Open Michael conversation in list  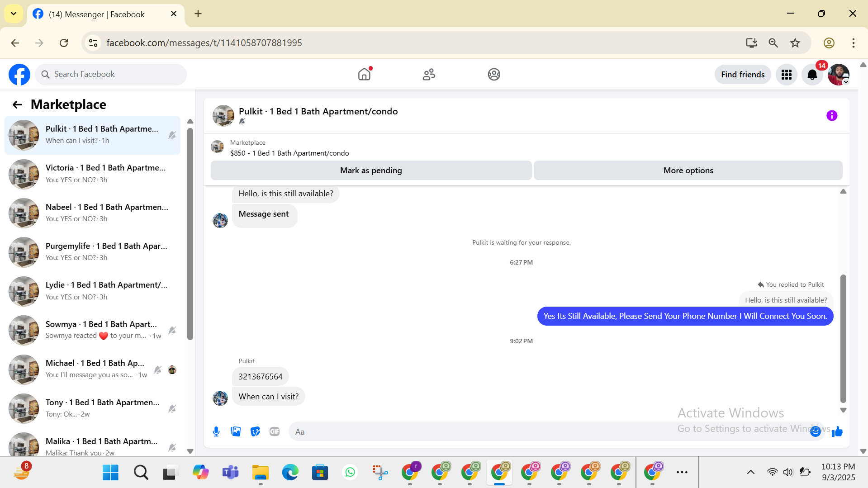click(x=92, y=370)
